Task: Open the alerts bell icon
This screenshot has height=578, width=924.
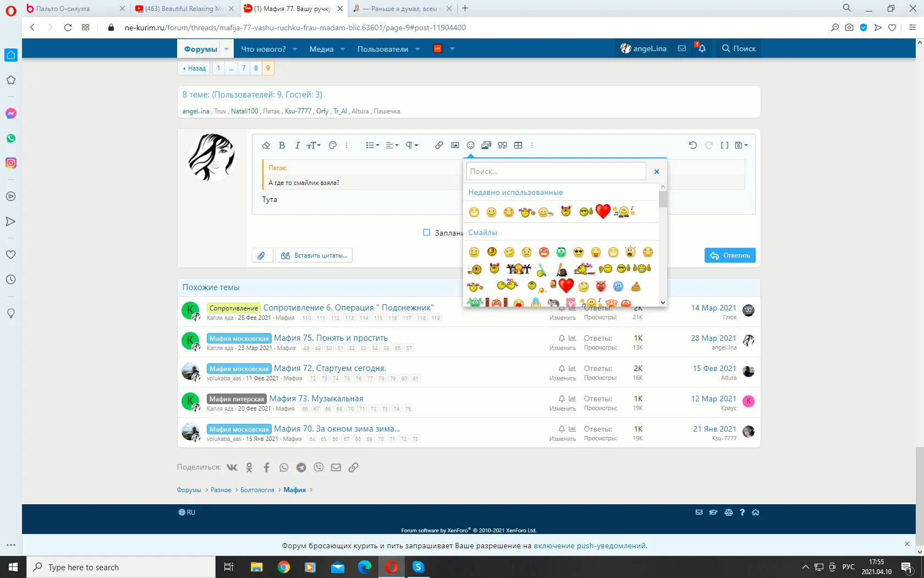Action: click(x=701, y=48)
